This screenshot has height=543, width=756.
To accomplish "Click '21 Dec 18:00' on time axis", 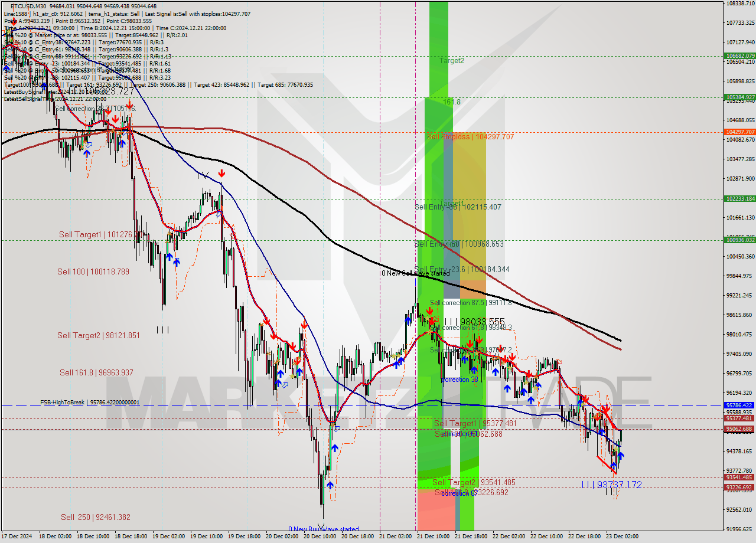I will 471,537.
